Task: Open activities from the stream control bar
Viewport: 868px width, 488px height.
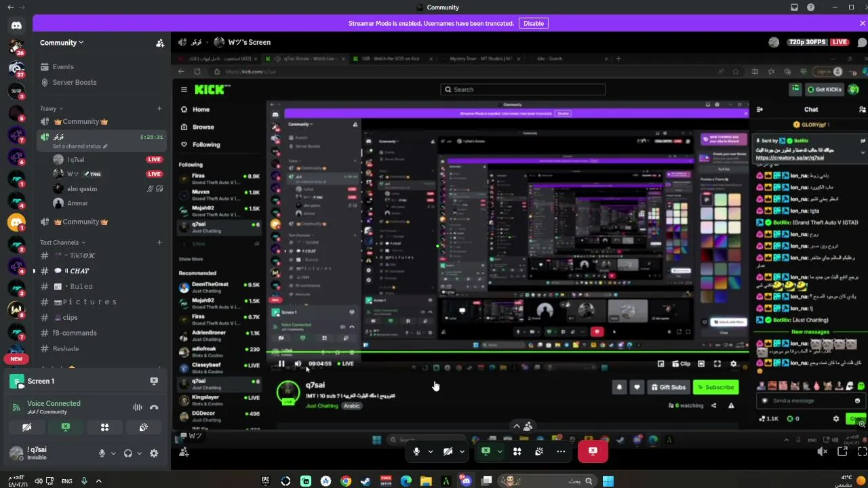Action: 517,451
